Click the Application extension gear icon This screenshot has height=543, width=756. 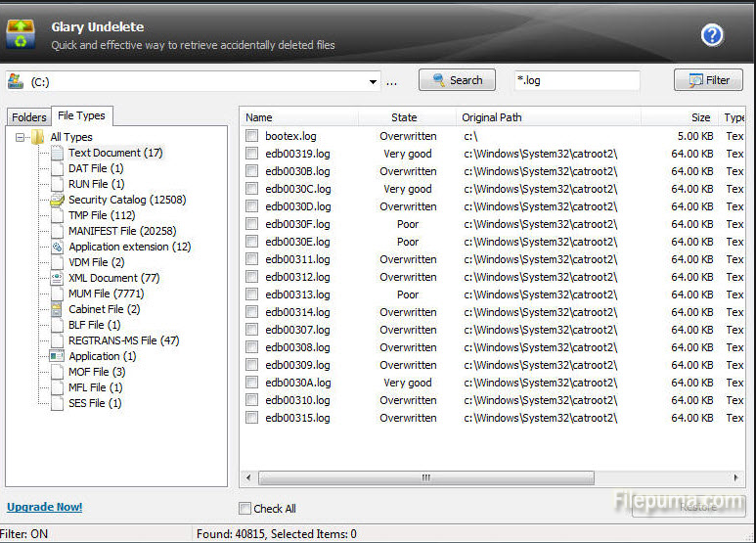tap(57, 247)
